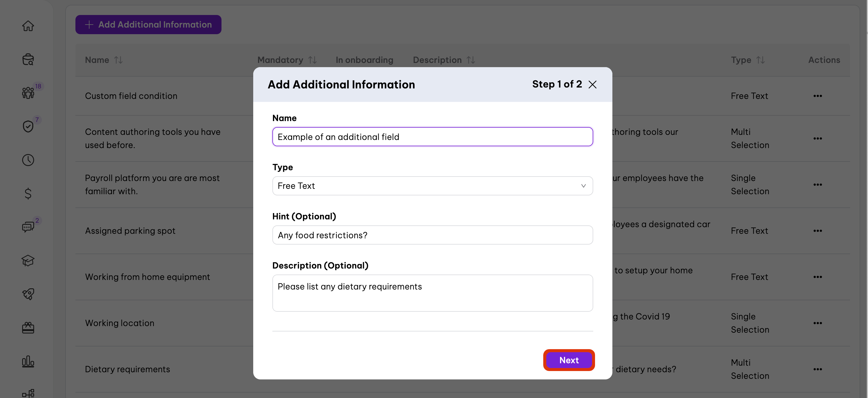This screenshot has width=868, height=398.
Task: Sort table by Mandatory column arrows
Action: click(x=312, y=60)
